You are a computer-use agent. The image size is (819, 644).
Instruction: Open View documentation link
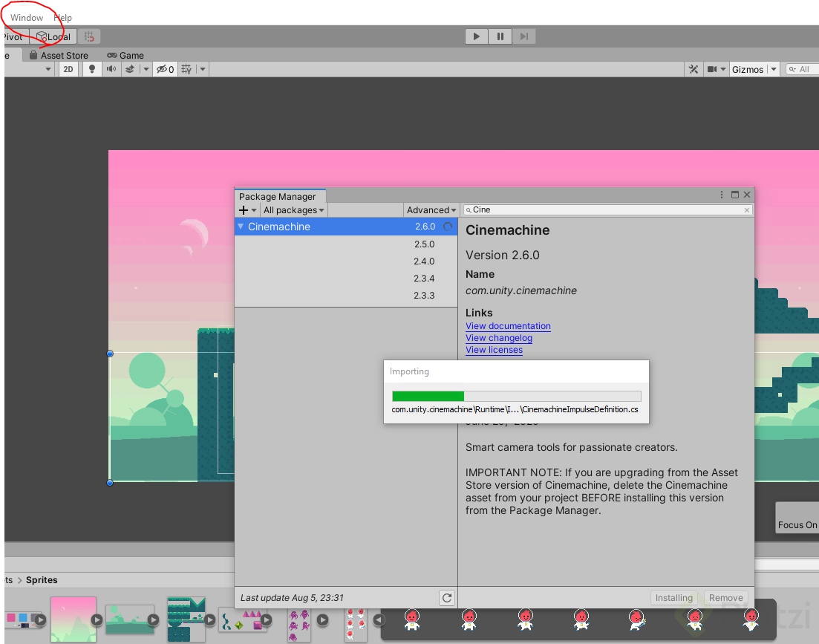(x=508, y=326)
